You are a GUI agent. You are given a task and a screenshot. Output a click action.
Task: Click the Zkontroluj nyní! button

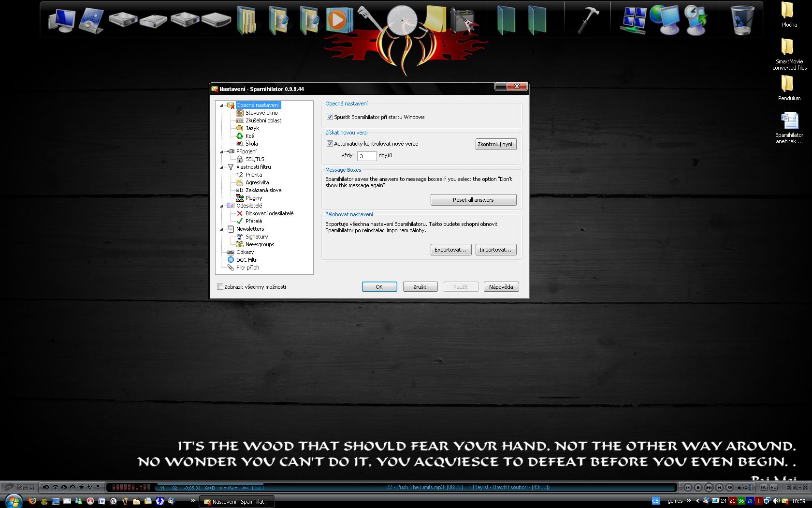[496, 144]
